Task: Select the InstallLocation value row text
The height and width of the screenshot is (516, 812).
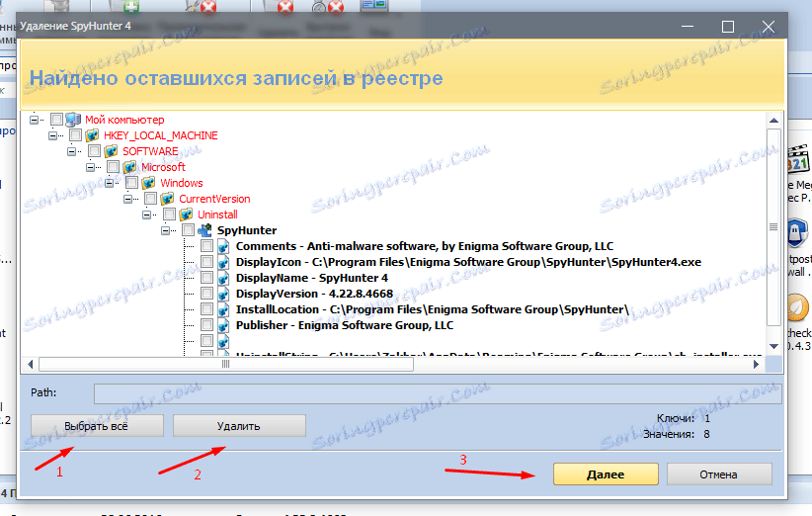Action: pyautogui.click(x=432, y=309)
